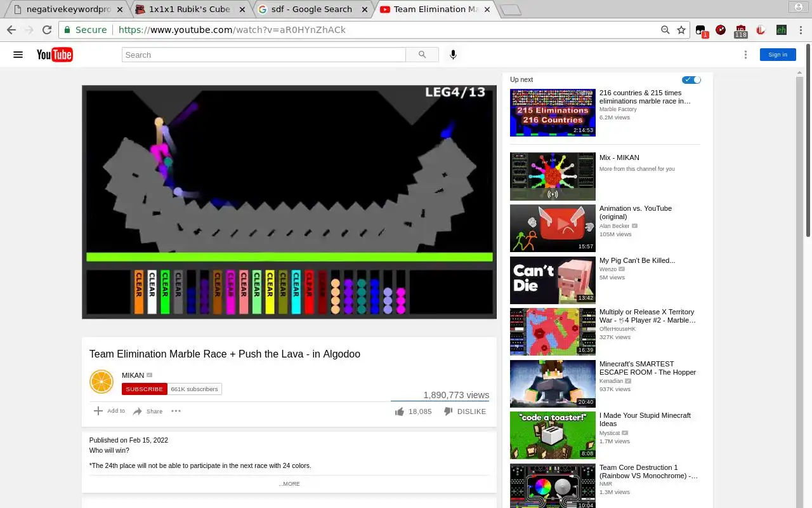Click the 1,890,773 views count
This screenshot has width=812, height=508.
[x=456, y=395]
